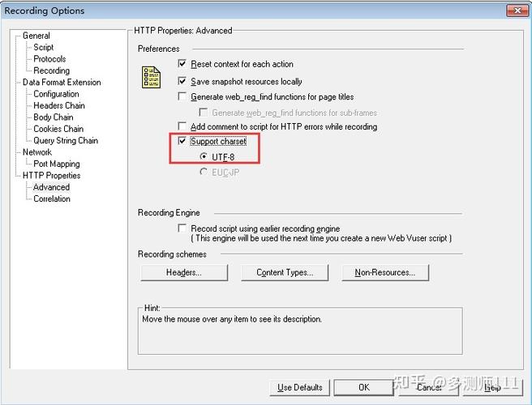Click the Preferences checklist icon
Screen dimensions: 532x405
coord(151,77)
